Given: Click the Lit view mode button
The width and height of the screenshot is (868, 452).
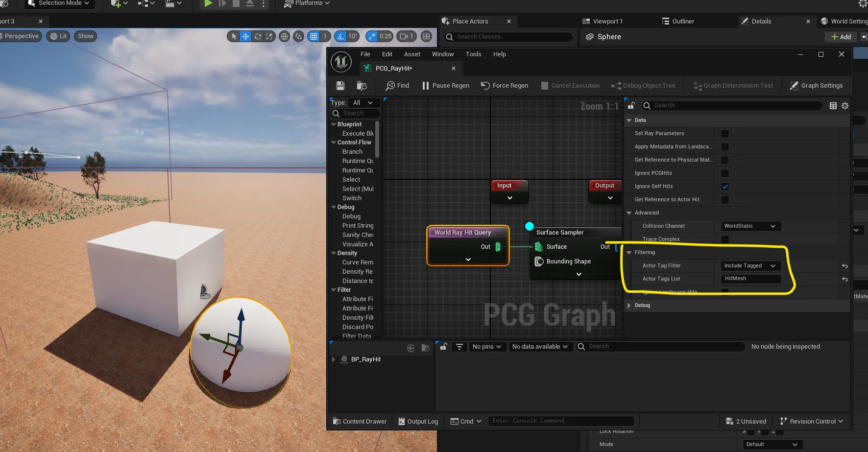Looking at the screenshot, I should click(x=58, y=36).
